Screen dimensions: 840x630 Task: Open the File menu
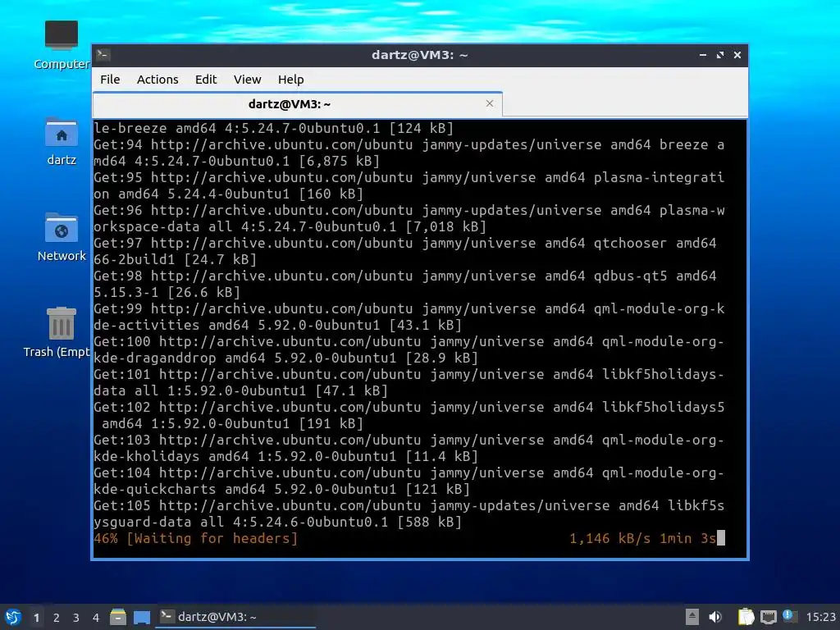coord(110,80)
